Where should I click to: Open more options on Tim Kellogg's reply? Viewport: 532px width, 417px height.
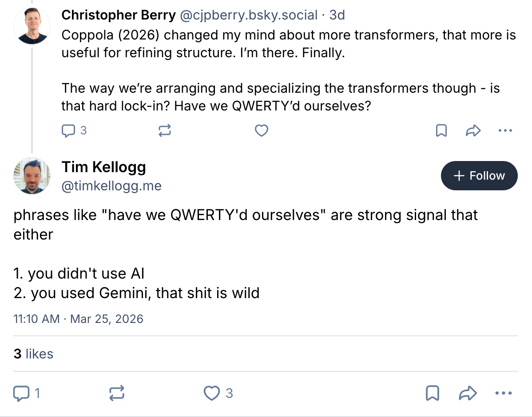tap(503, 393)
